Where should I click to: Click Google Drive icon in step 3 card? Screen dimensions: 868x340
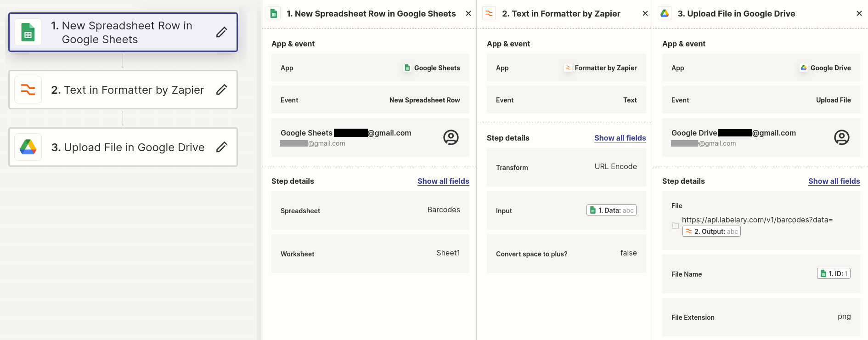[28, 147]
